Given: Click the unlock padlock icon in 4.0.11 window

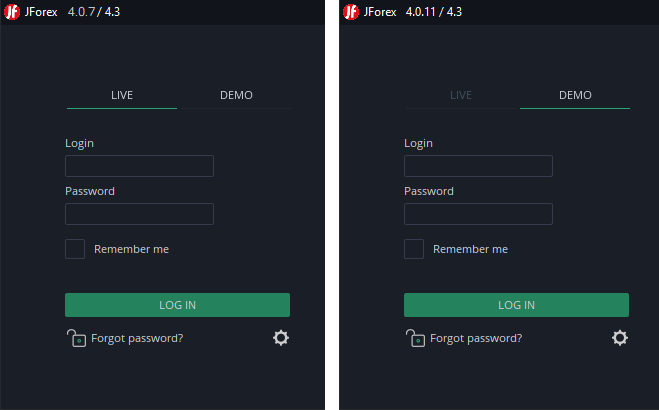Looking at the screenshot, I should pos(415,338).
